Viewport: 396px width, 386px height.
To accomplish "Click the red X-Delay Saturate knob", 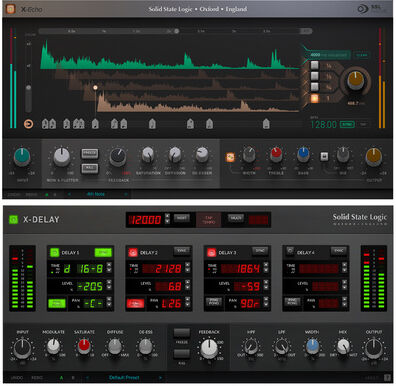I will (x=84, y=347).
